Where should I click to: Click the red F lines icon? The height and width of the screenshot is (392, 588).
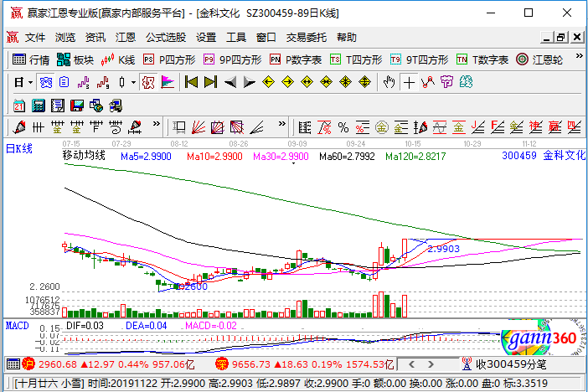pyautogui.click(x=498, y=127)
